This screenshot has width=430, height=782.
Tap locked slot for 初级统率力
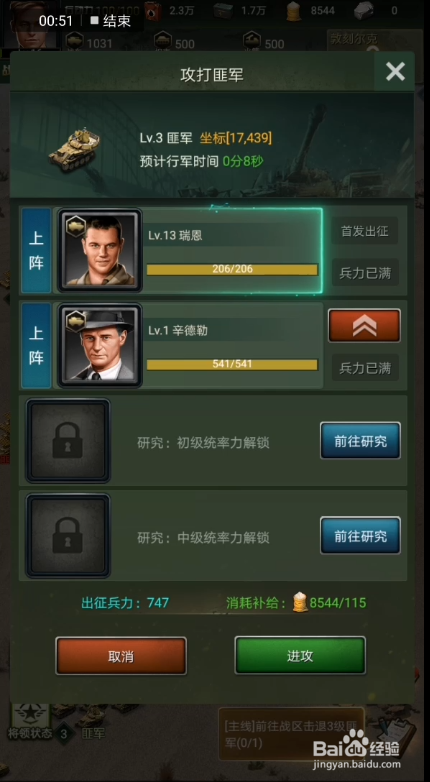(68, 440)
